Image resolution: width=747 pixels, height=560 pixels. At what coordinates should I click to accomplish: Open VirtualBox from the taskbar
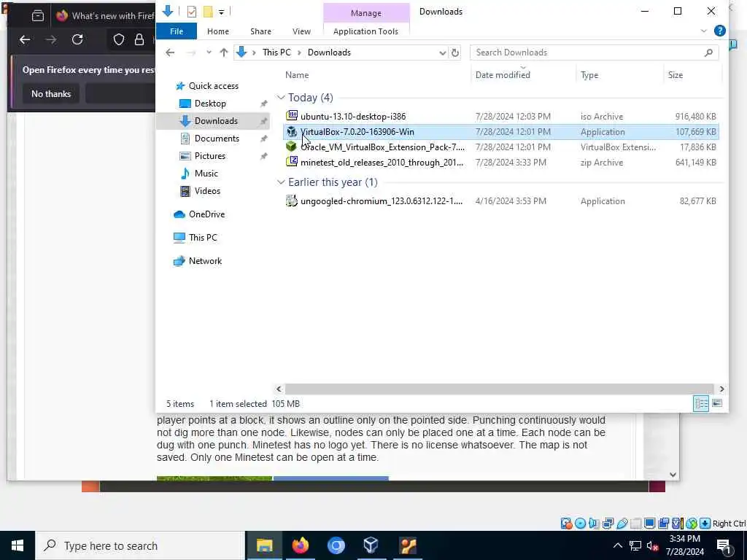(371, 545)
